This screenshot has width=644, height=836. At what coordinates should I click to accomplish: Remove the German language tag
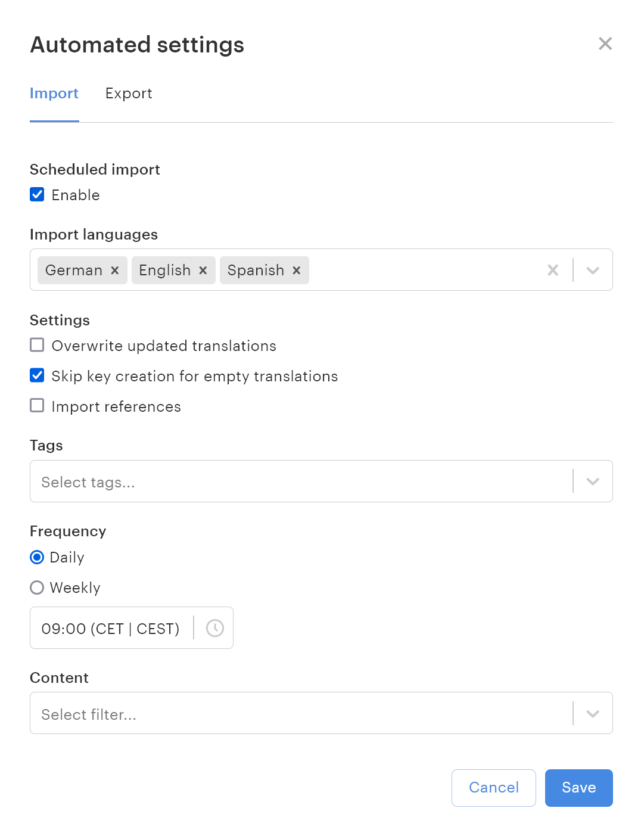click(x=115, y=271)
